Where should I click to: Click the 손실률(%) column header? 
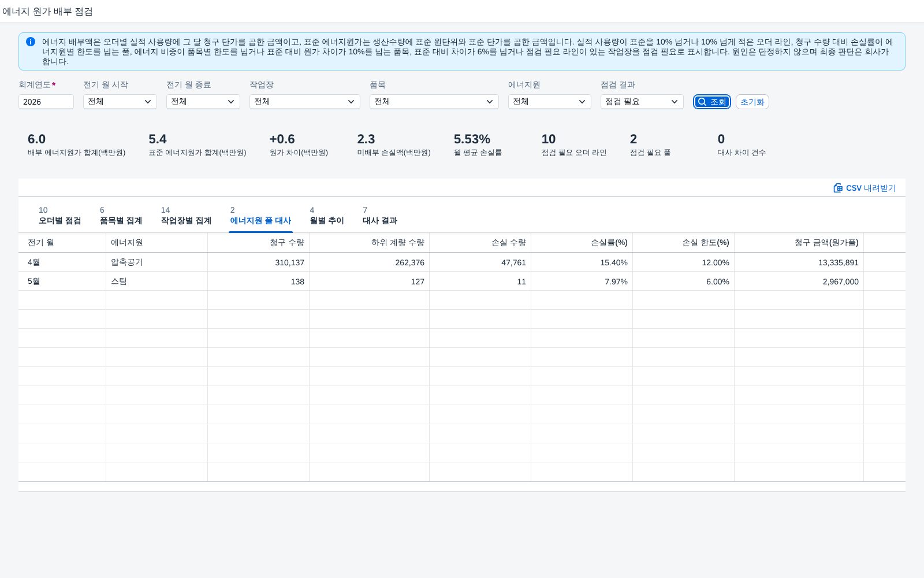coord(582,243)
